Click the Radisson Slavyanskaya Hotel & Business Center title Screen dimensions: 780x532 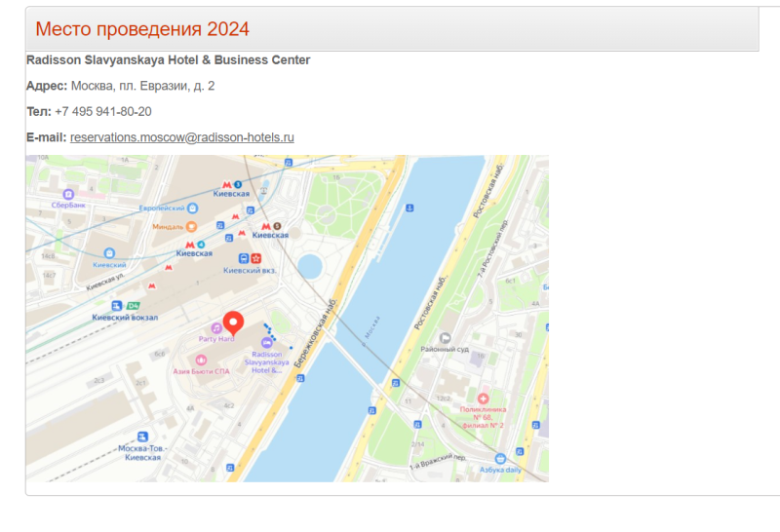168,59
